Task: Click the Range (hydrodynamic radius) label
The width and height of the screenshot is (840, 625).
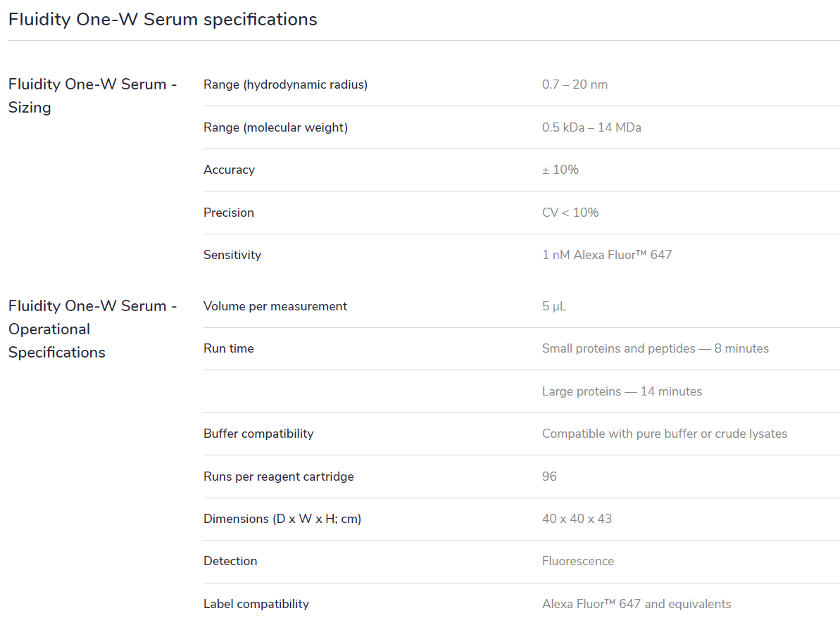Action: pyautogui.click(x=285, y=84)
